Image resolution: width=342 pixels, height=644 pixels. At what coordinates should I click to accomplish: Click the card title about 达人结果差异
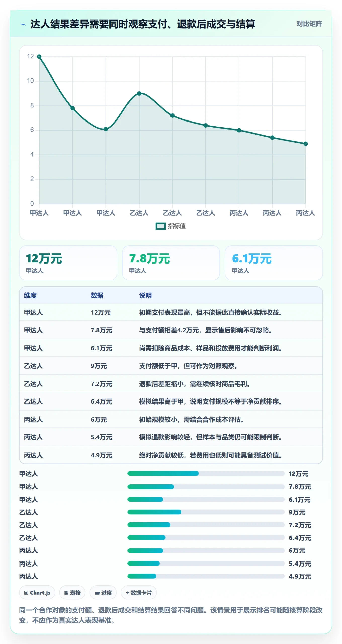(x=143, y=24)
